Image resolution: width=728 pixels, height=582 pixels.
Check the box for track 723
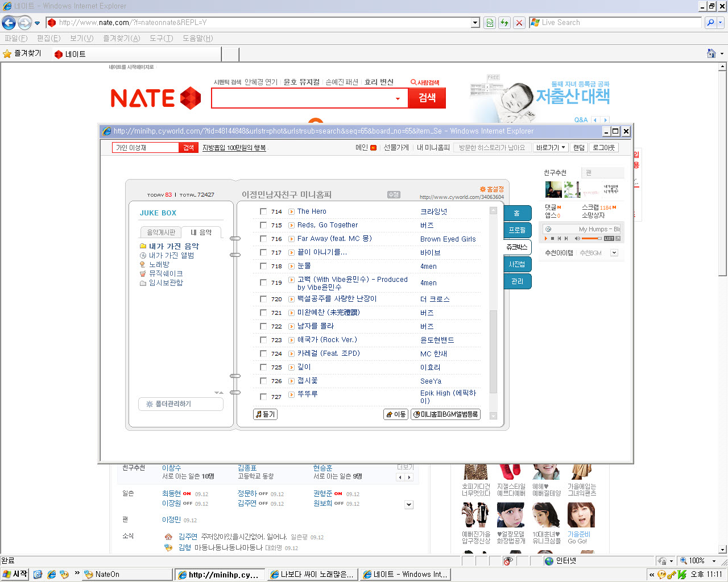[x=263, y=340]
